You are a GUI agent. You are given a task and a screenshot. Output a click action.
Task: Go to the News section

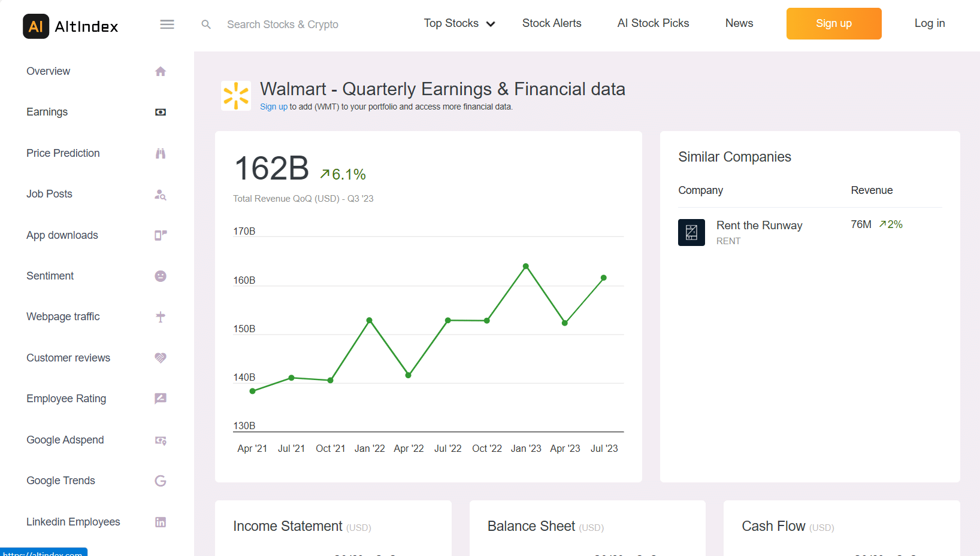coord(739,23)
